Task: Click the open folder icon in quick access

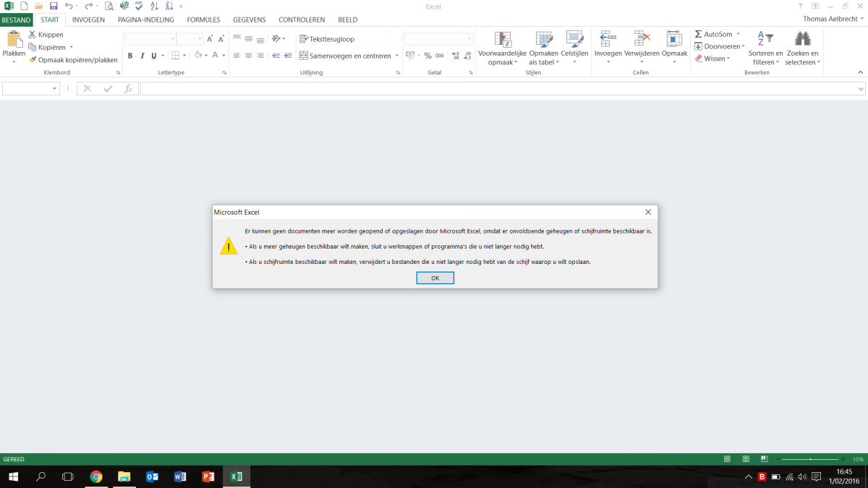Action: click(x=38, y=6)
